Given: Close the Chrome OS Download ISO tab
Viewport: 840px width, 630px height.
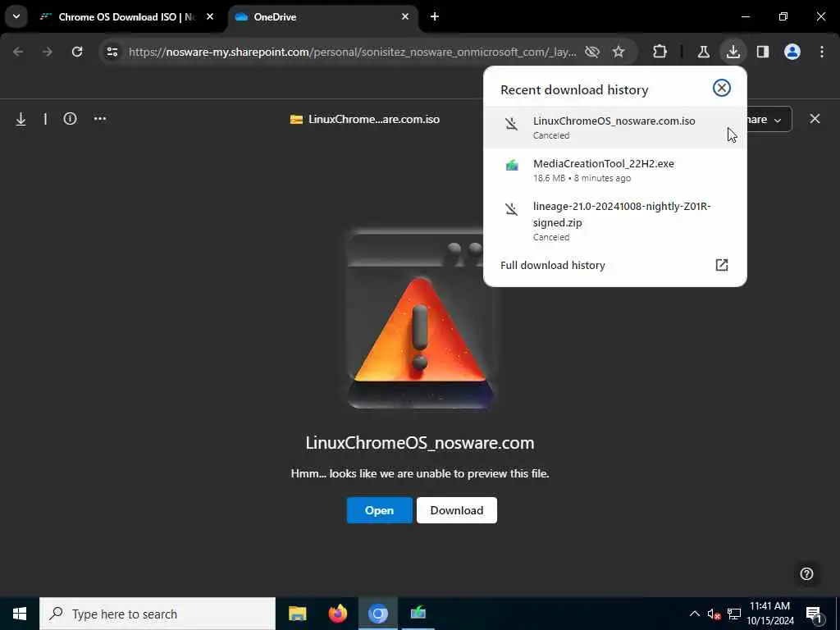Looking at the screenshot, I should pos(210,16).
